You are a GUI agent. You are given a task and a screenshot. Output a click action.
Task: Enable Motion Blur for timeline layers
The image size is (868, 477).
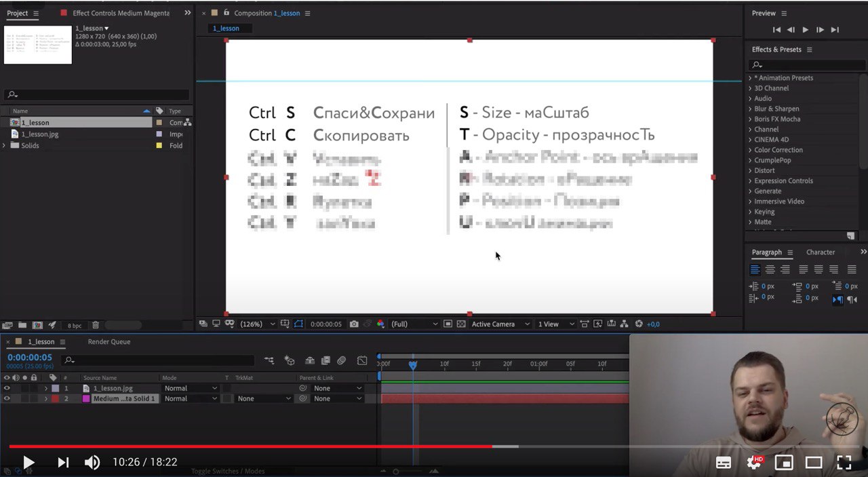tap(342, 360)
